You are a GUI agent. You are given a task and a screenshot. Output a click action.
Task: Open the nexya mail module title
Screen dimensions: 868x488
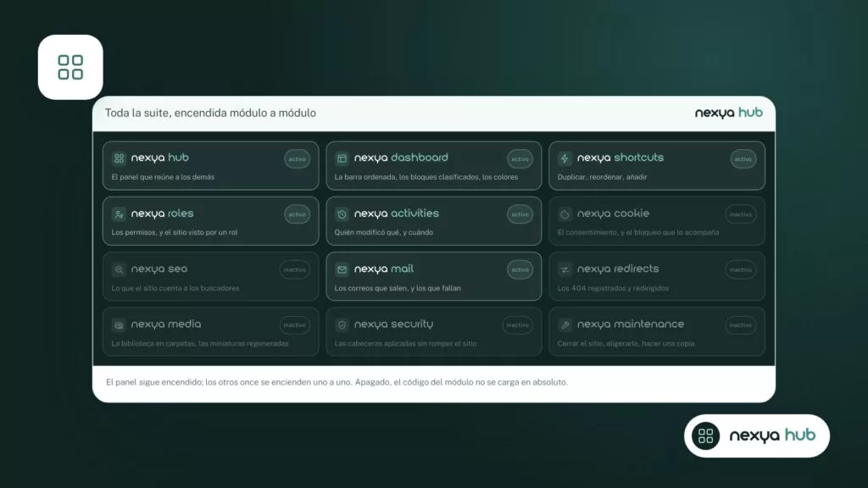click(x=384, y=269)
